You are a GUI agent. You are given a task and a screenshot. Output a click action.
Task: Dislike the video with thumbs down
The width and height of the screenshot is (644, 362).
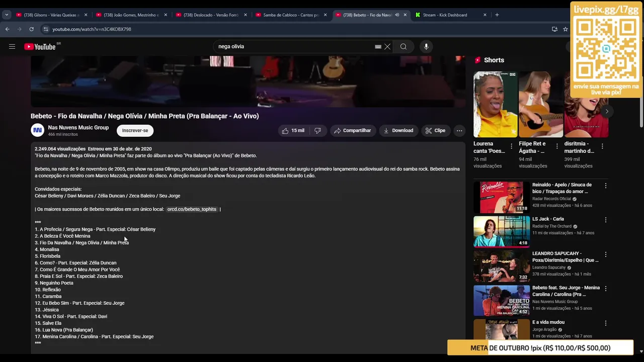pyautogui.click(x=317, y=131)
